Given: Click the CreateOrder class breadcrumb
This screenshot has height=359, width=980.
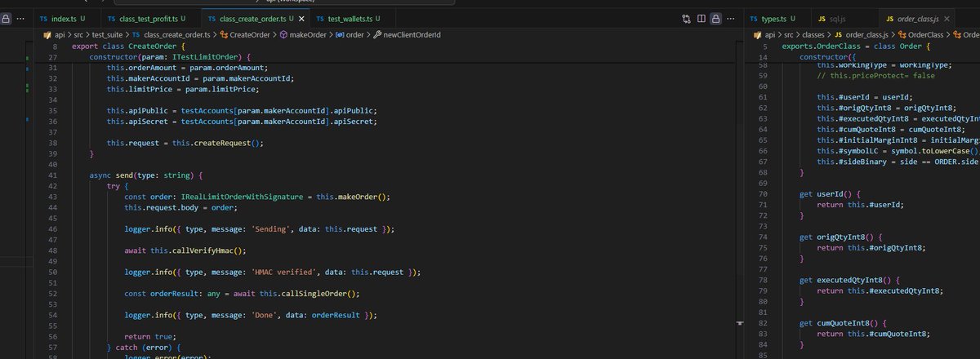Looking at the screenshot, I should [249, 34].
